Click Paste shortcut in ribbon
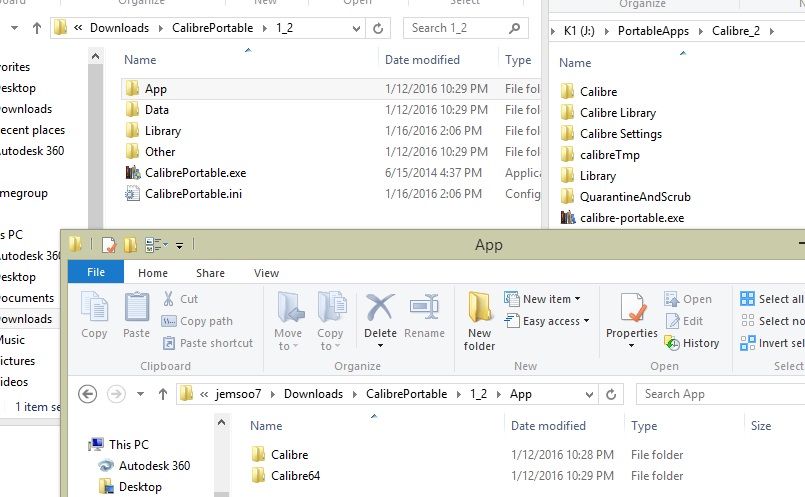Viewport: 805px width, 497px height. click(x=207, y=343)
